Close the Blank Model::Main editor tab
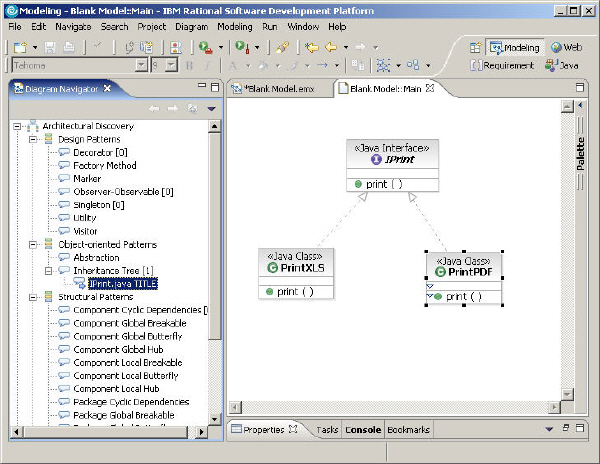600x464 pixels. 430,88
